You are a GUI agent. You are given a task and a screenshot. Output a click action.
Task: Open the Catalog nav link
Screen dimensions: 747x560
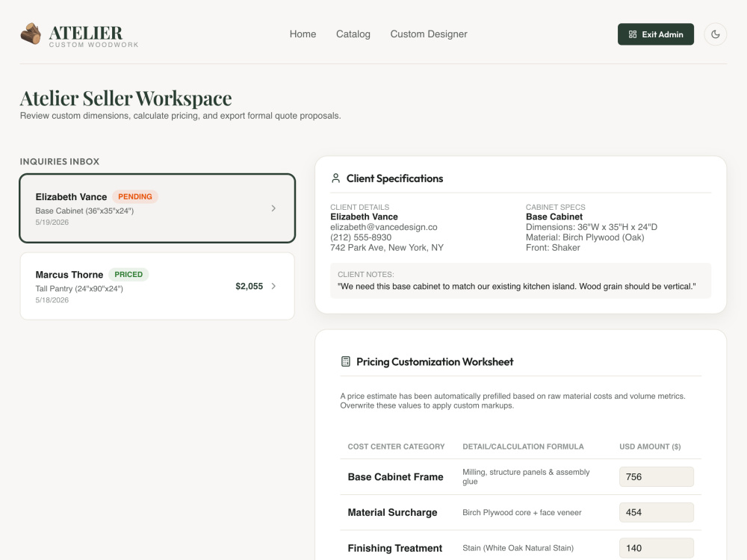(x=353, y=34)
